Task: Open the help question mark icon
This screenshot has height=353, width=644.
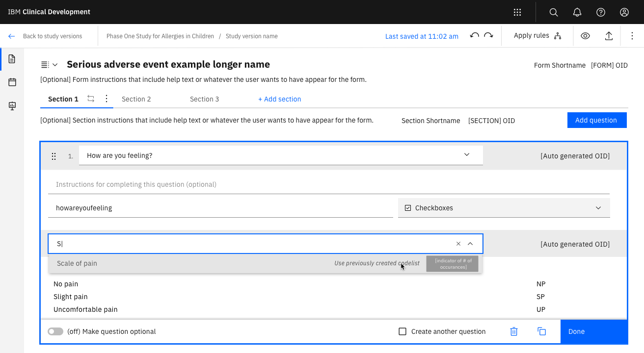Action: [x=601, y=12]
